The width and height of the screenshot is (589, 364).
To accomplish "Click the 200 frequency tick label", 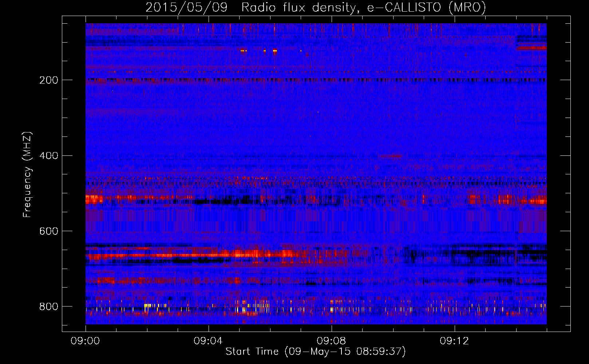I will coord(48,80).
